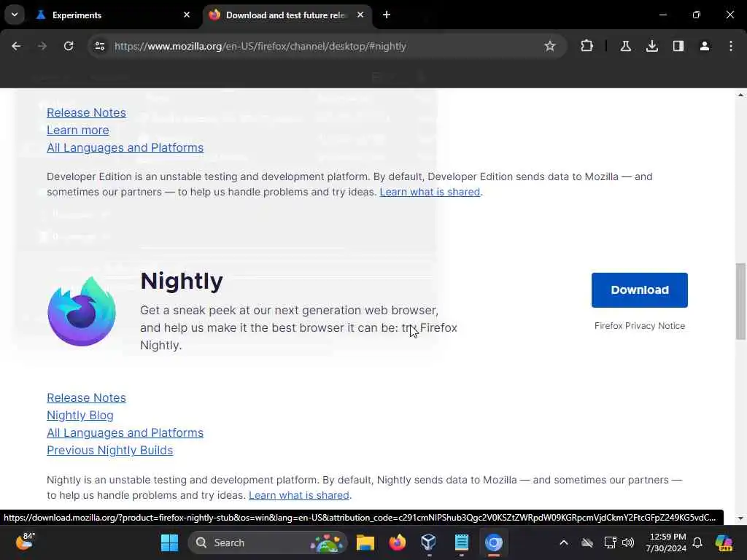747x560 pixels.
Task: Open Chrome Labs flask icon
Action: [626, 46]
